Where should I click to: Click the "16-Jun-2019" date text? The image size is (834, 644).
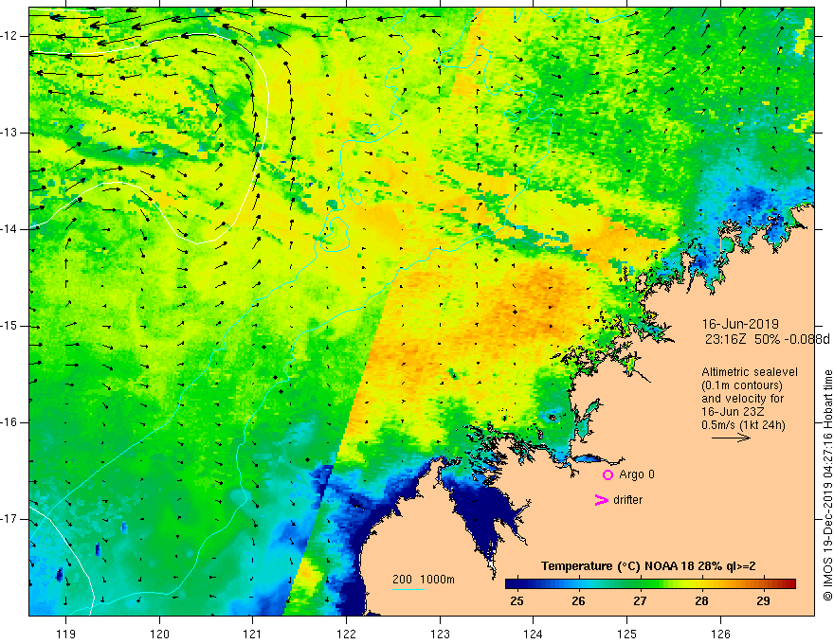[x=740, y=324]
